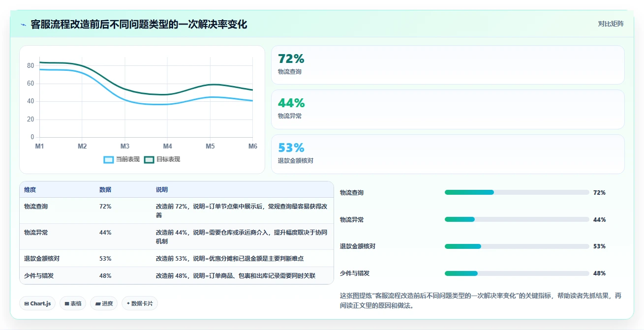Click the 少件与错发 progress bar
644x330 pixels.
tap(517, 273)
